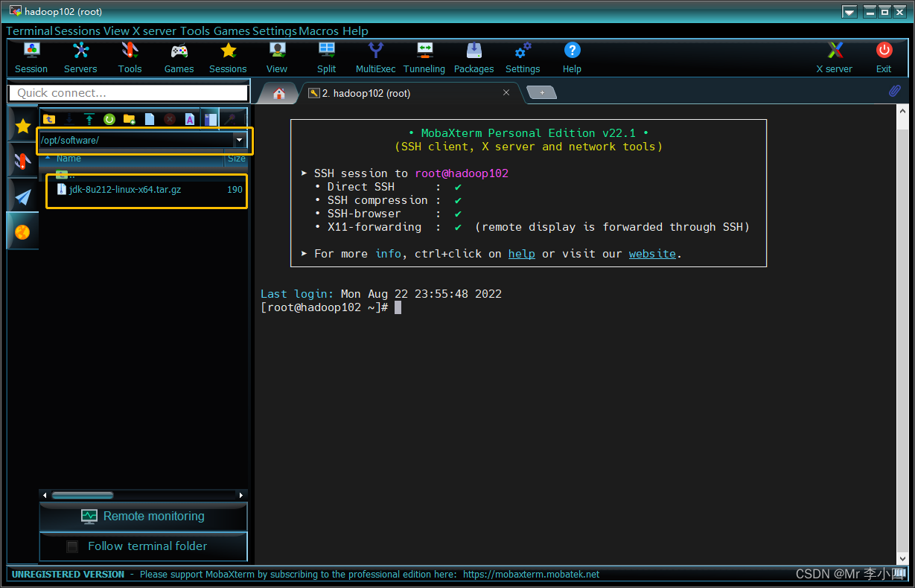
Task: Click the Exit power button
Action: [884, 58]
